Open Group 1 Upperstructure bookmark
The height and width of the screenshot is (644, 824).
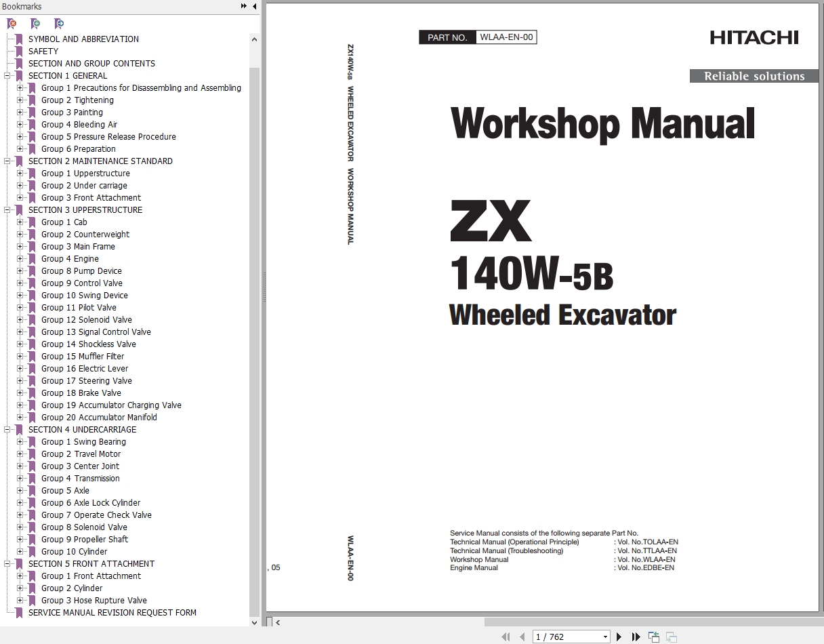85,174
